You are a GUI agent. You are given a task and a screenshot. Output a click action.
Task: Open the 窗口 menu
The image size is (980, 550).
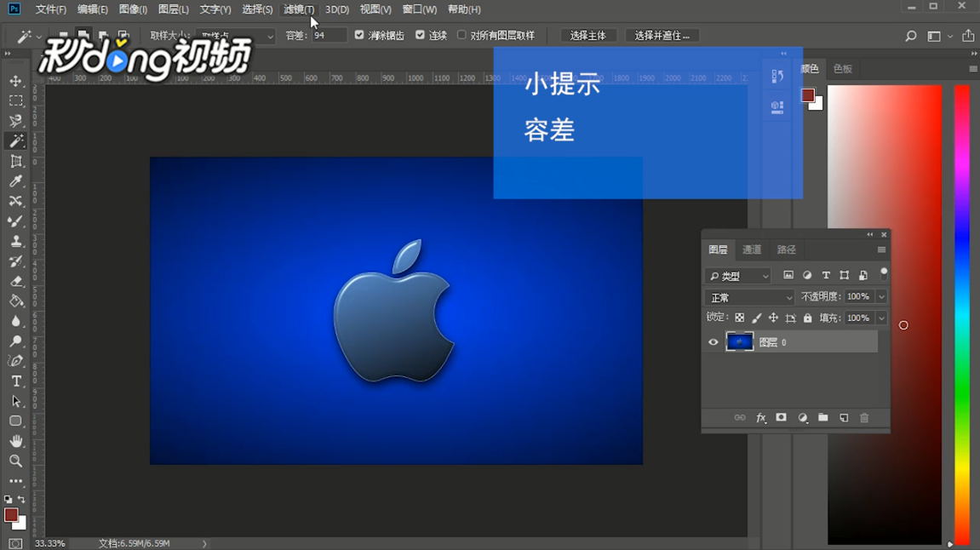[x=420, y=9]
